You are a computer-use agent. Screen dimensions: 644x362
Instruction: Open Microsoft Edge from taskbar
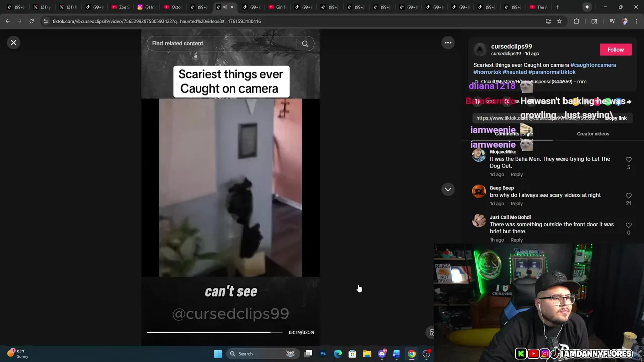click(x=338, y=354)
